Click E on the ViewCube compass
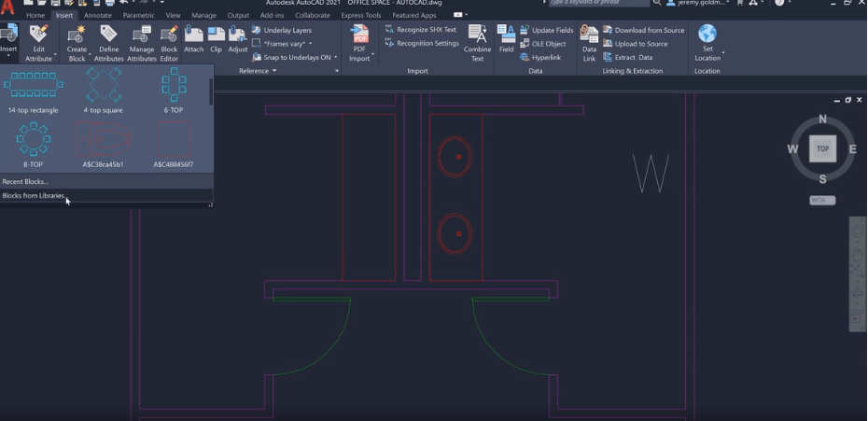 [x=852, y=149]
